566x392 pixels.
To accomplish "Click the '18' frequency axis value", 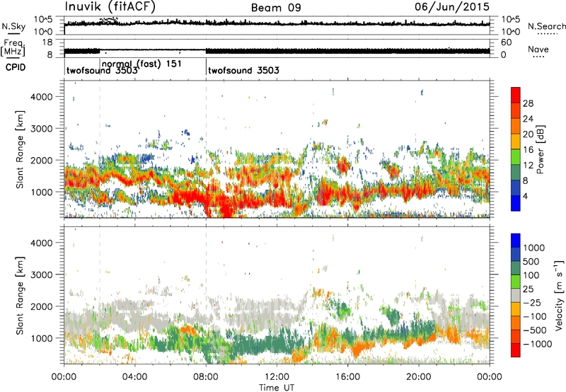I will [x=47, y=42].
